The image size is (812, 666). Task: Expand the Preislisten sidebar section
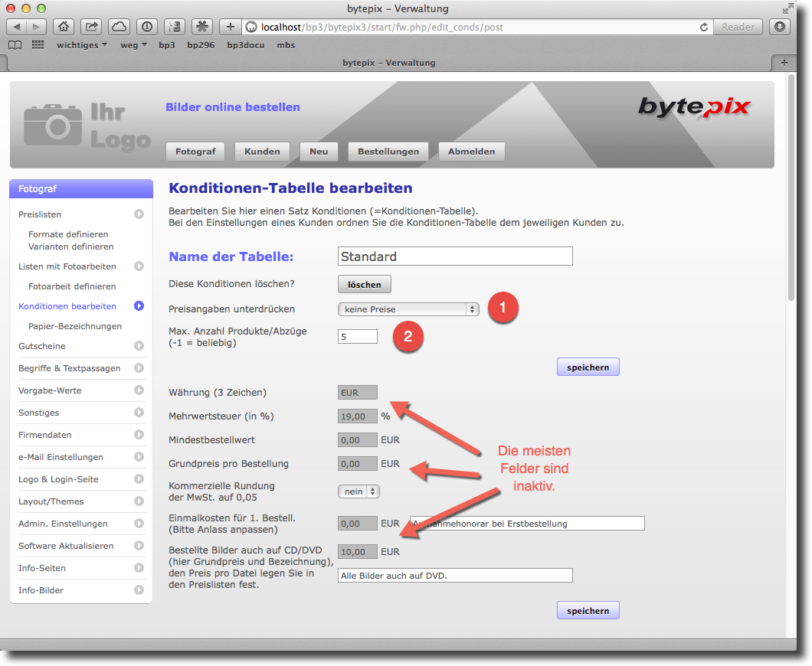click(x=139, y=214)
